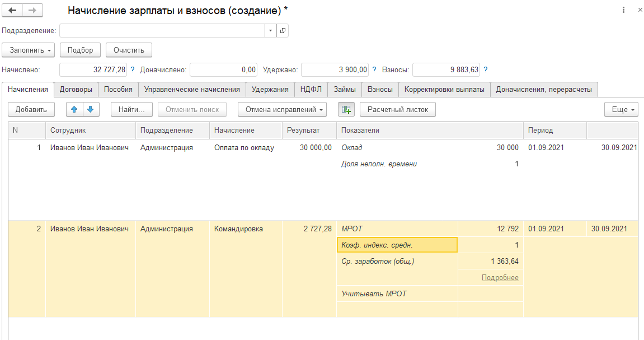Expand the Подразделение dropdown list
Viewport: 644px width, 340px height.
click(x=270, y=30)
